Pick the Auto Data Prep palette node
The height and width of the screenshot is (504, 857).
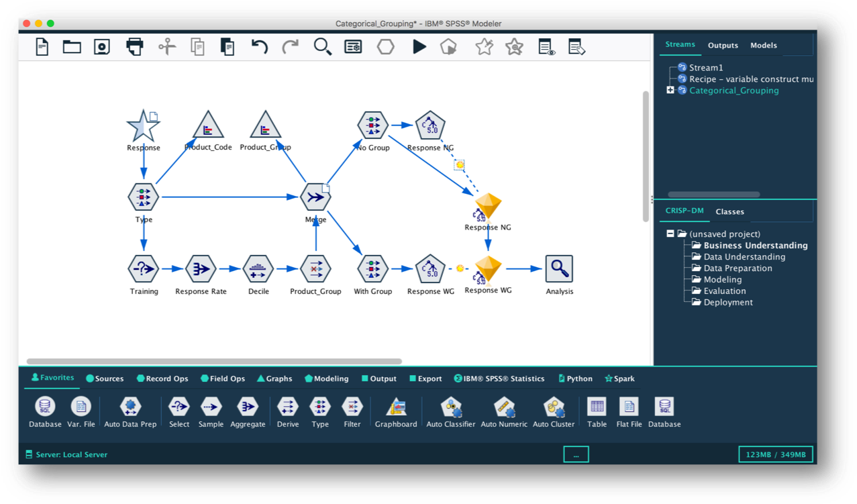(x=130, y=412)
